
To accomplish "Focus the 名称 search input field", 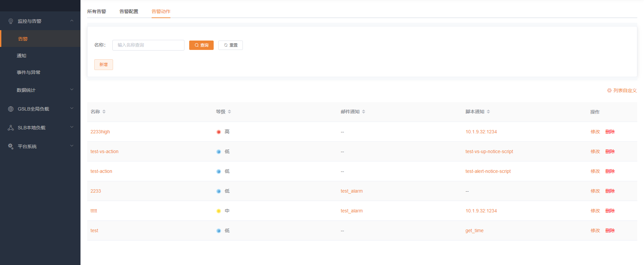I will [148, 45].
